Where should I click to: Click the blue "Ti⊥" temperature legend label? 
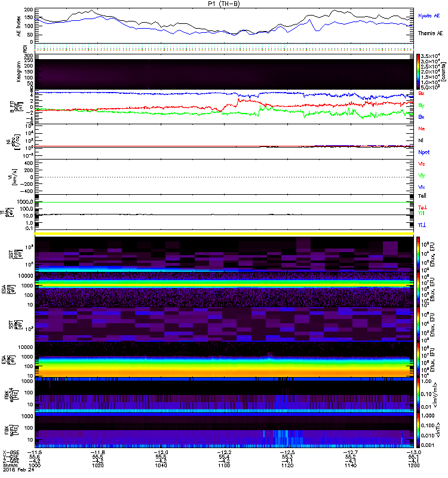[x=422, y=225]
